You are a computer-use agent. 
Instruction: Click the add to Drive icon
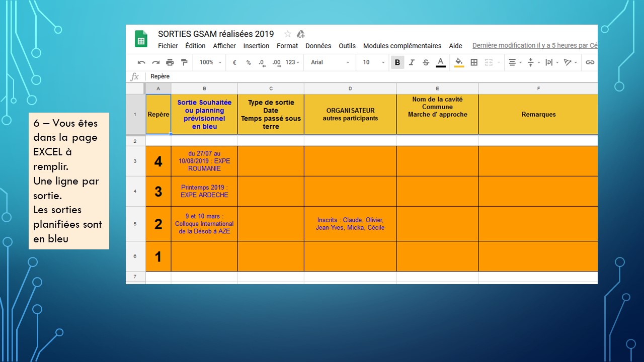click(300, 34)
